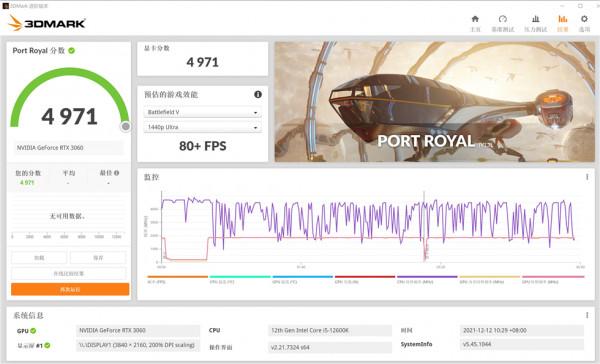Open the monitoring panel three-dot menu

click(587, 177)
